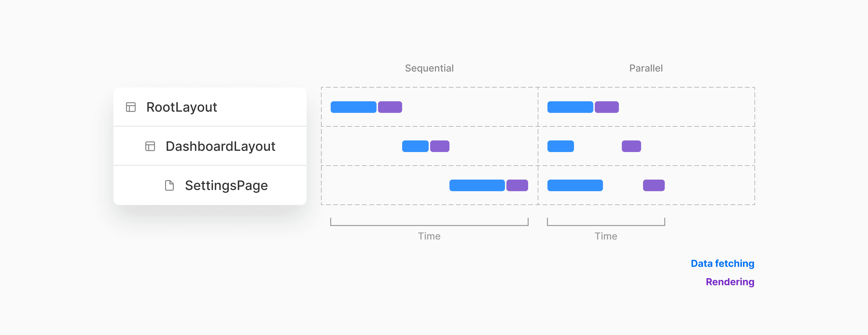
Task: Click the DashboardLayout layout icon
Action: [150, 146]
